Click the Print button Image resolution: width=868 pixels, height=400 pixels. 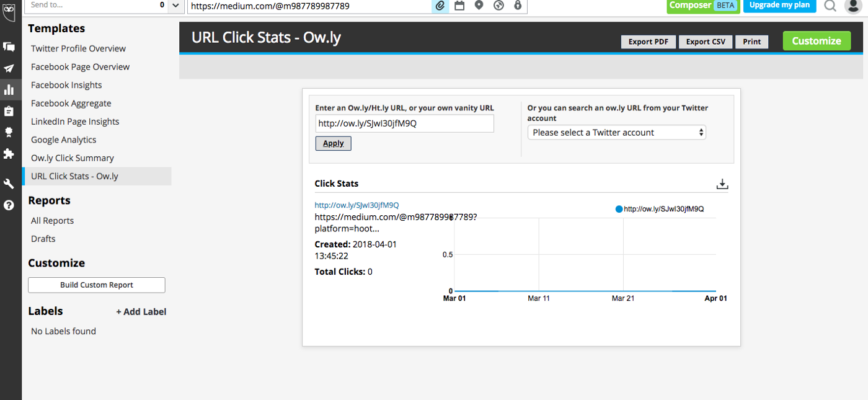click(752, 42)
